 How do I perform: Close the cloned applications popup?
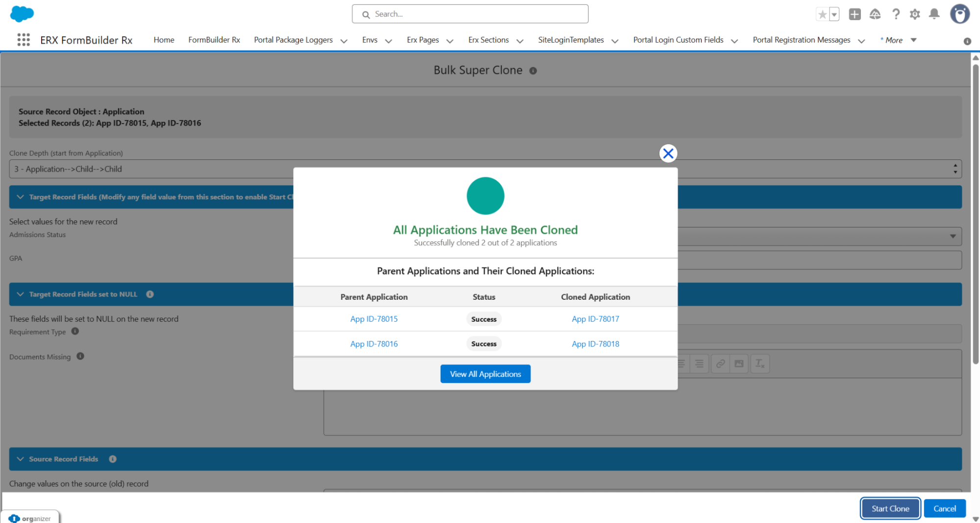click(668, 154)
